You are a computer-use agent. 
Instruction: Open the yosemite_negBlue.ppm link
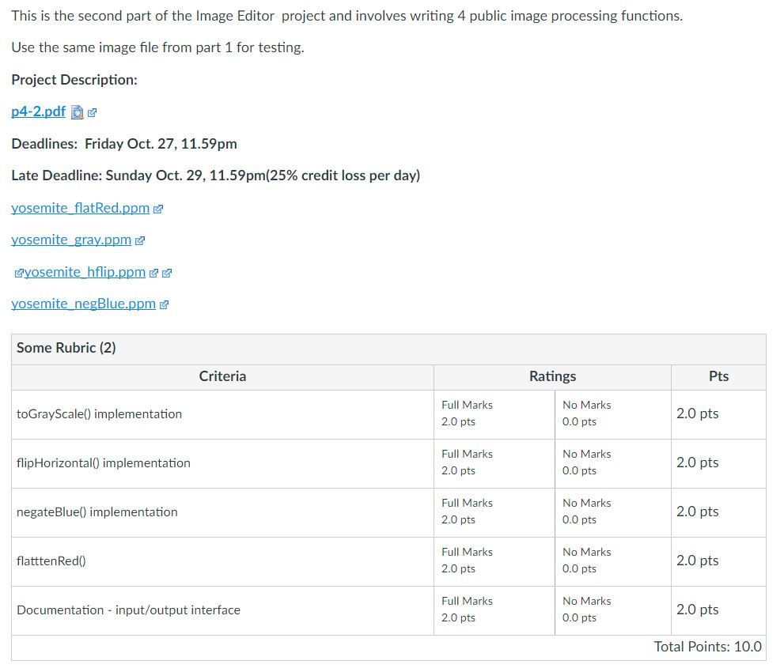(83, 304)
